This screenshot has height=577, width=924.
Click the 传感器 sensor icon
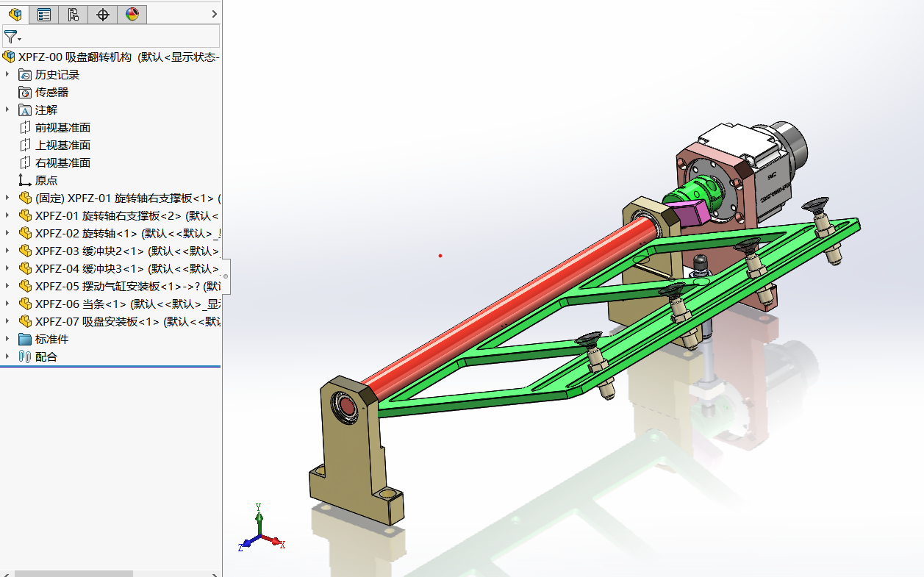point(25,92)
